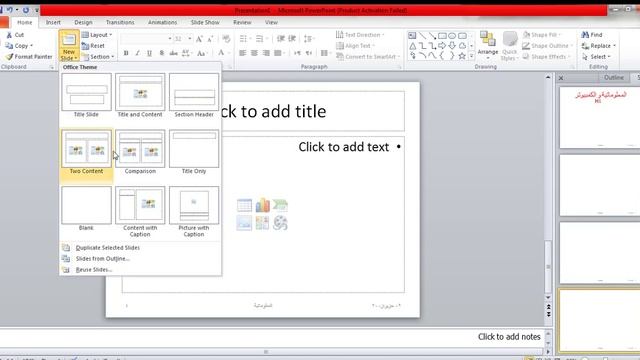Click the Copy icon in Clipboard
The image size is (640, 360).
[x=9, y=46]
